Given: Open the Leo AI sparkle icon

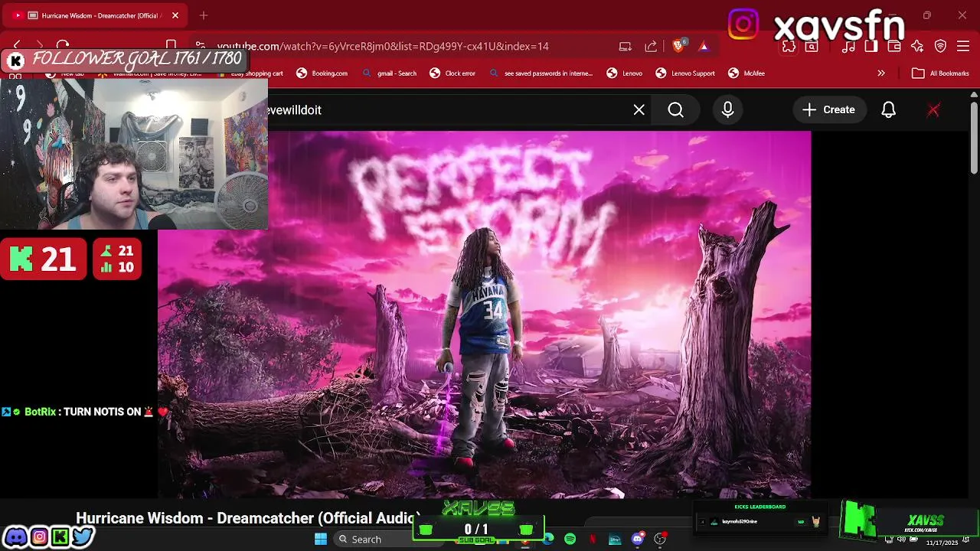Looking at the screenshot, I should click(917, 46).
